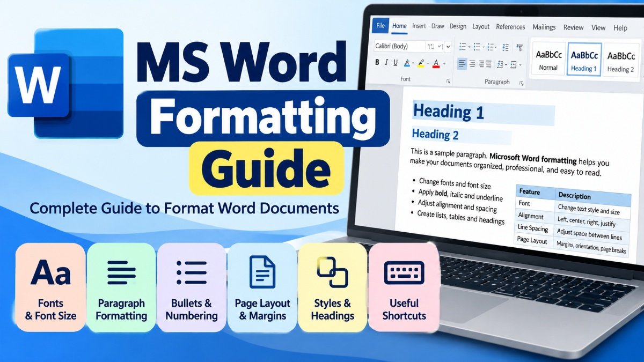Switch to the Mailings tab
Image resolution: width=644 pixels, height=362 pixels.
click(544, 27)
